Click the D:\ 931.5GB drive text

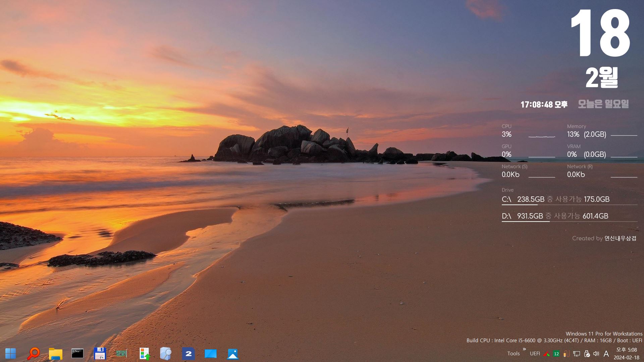(x=555, y=216)
